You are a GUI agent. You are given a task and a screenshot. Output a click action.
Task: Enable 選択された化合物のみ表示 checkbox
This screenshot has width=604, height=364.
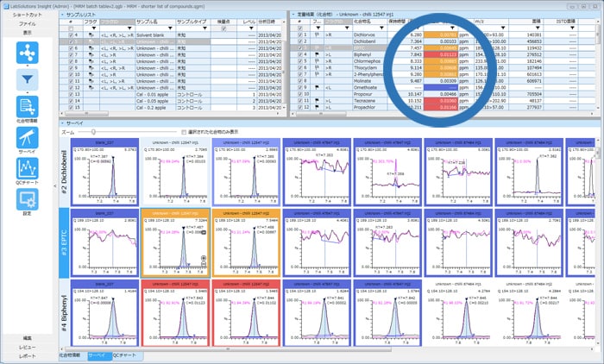(x=184, y=132)
